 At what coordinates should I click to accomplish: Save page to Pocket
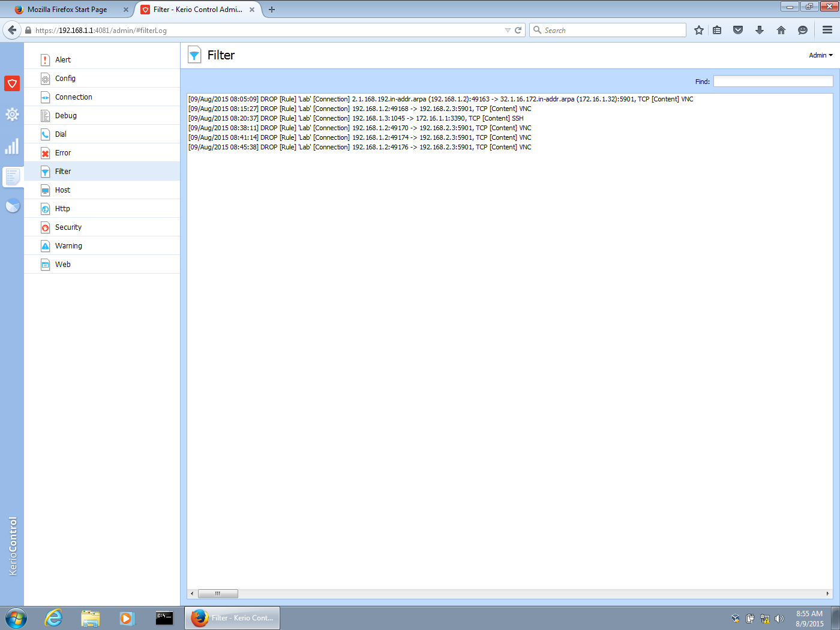[738, 30]
